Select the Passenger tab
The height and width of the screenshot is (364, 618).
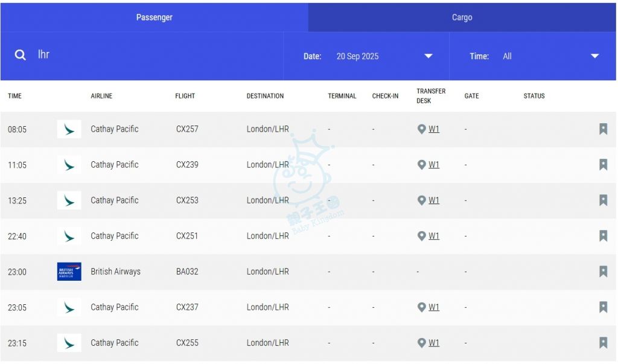(154, 18)
